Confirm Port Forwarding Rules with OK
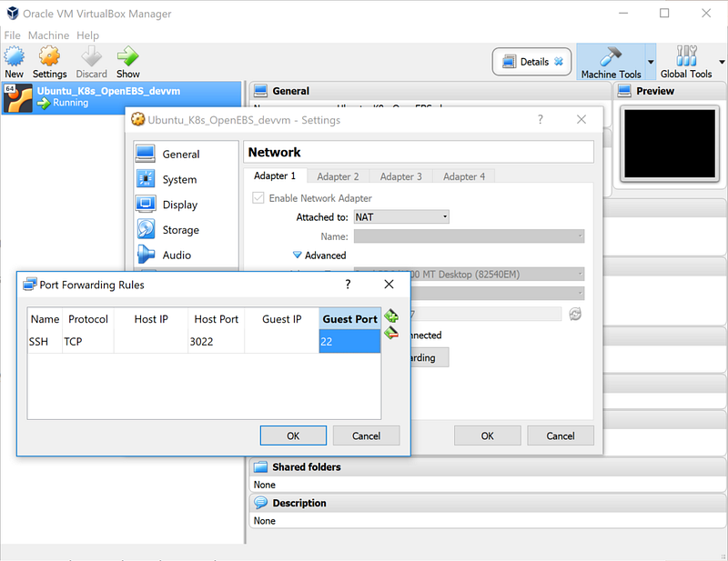The width and height of the screenshot is (728, 561). coord(293,436)
